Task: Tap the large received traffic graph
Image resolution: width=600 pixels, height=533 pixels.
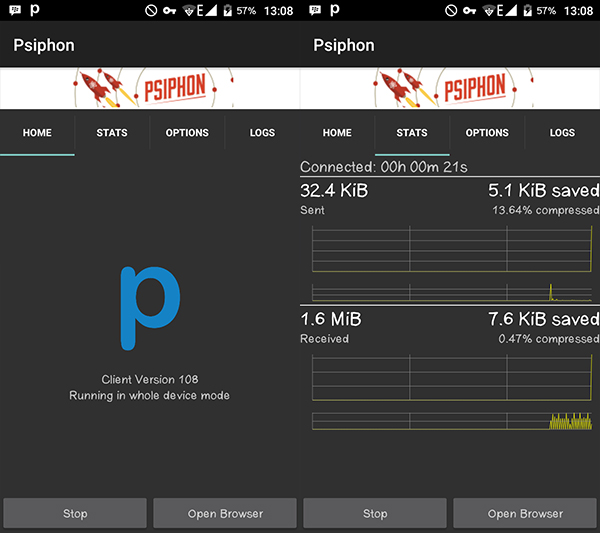Action: point(452,377)
